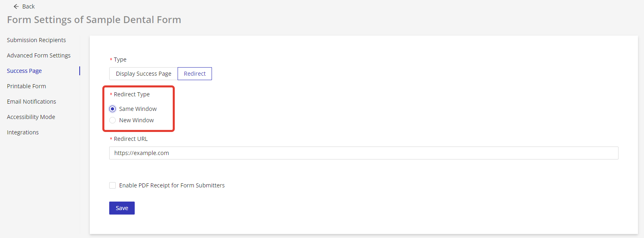This screenshot has width=644, height=238.
Task: Click the Redirect URL field label
Action: tap(131, 139)
